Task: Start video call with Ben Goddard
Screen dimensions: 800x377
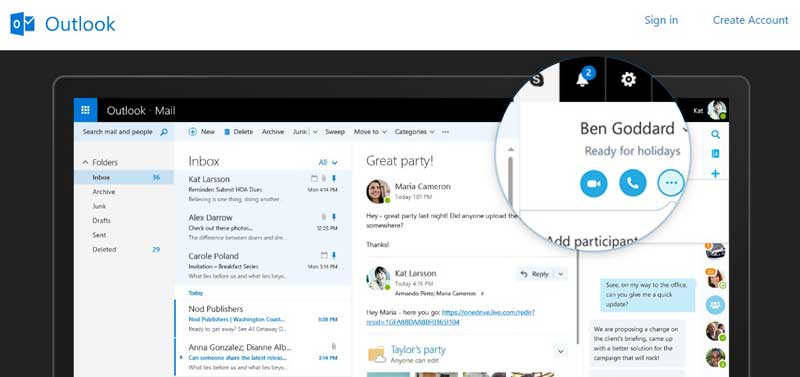Action: [594, 183]
